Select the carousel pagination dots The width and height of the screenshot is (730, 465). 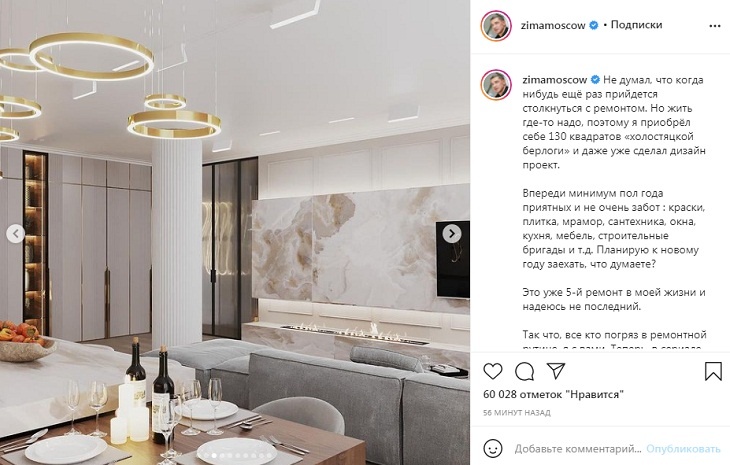tap(235, 456)
